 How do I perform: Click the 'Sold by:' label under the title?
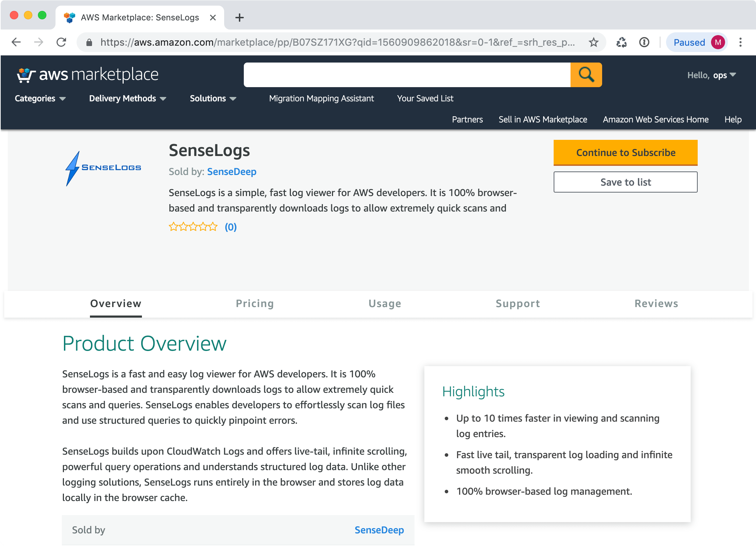[187, 172]
